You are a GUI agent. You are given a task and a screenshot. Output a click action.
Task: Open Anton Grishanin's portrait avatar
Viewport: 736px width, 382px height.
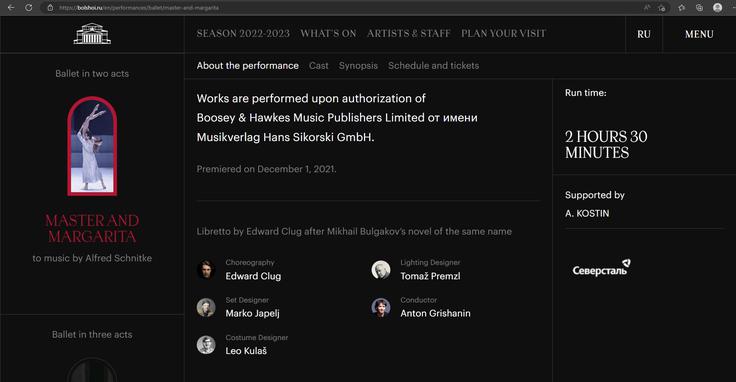point(381,307)
